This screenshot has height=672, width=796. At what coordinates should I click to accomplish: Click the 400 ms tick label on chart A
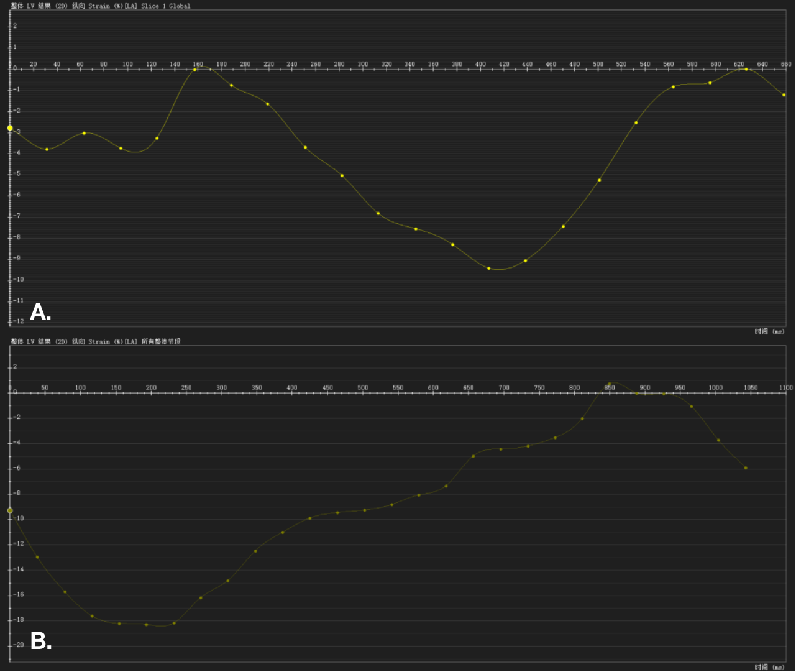click(480, 64)
